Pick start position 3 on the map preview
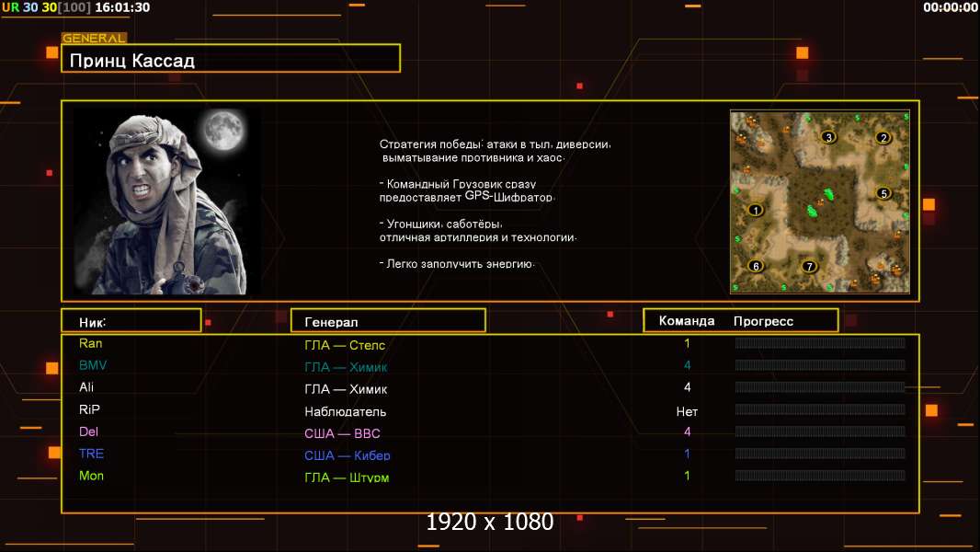Viewport: 980px width, 552px height. pyautogui.click(x=828, y=137)
